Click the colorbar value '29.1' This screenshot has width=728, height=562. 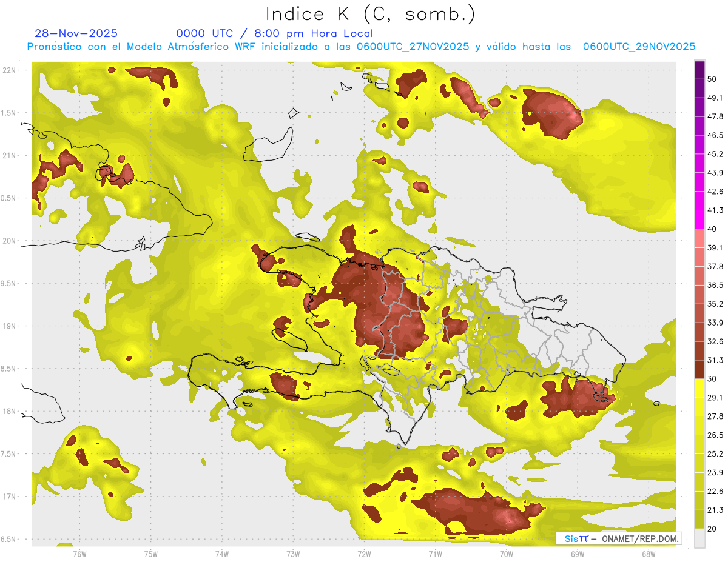[715, 398]
